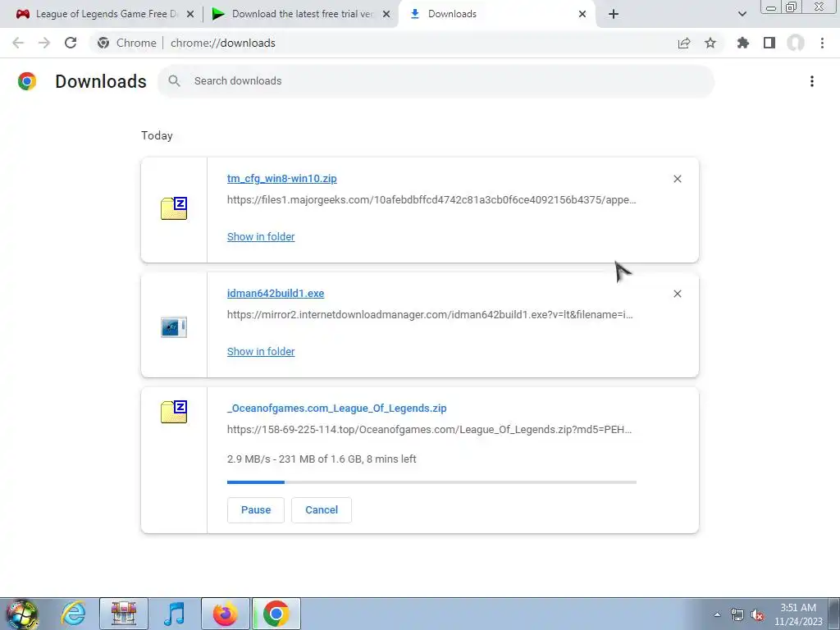The height and width of the screenshot is (630, 840).
Task: Open the Windows Start button
Action: [x=21, y=614]
